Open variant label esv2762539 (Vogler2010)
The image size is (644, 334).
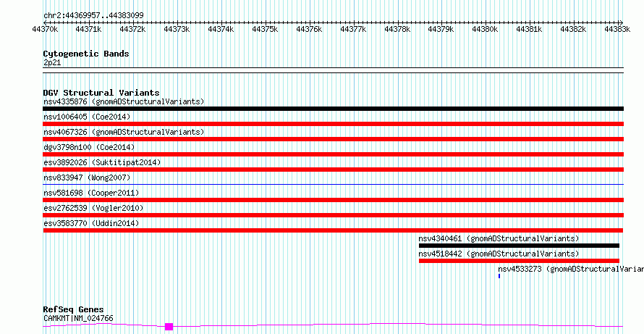pyautogui.click(x=93, y=208)
